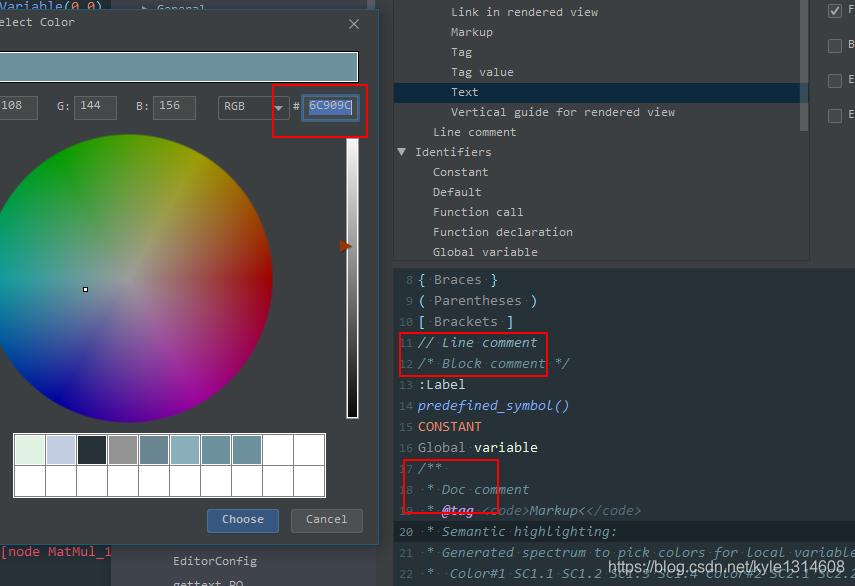Click '* Doc comment' preview line
Screen dimensions: 855x586
click(x=478, y=490)
